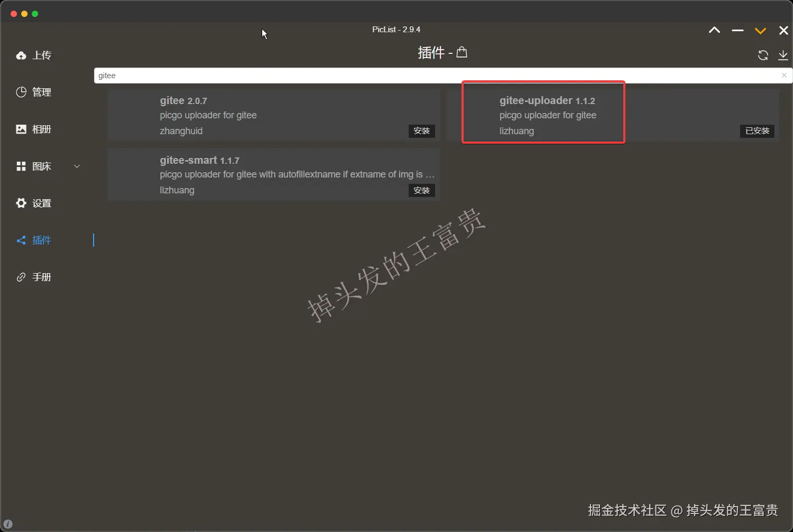The height and width of the screenshot is (532, 793).
Task: Close PicList with the white X icon
Action: (783, 31)
